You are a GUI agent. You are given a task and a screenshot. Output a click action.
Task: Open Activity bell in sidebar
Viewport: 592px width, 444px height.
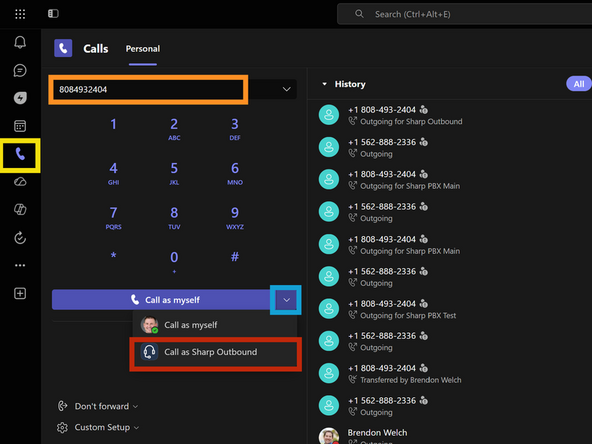20,42
